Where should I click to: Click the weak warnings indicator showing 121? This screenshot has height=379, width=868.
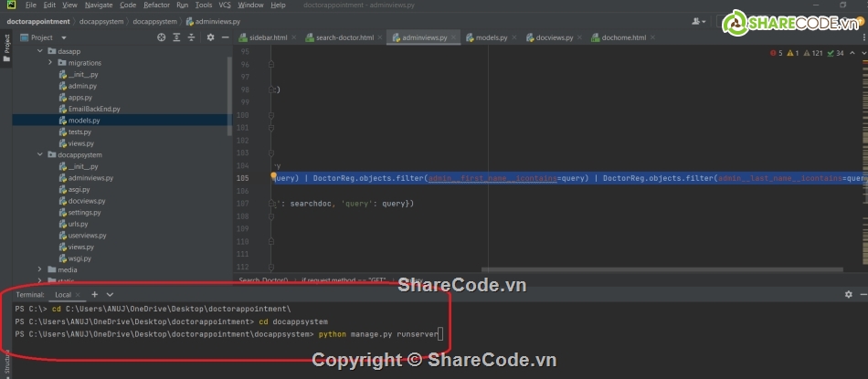[x=812, y=53]
